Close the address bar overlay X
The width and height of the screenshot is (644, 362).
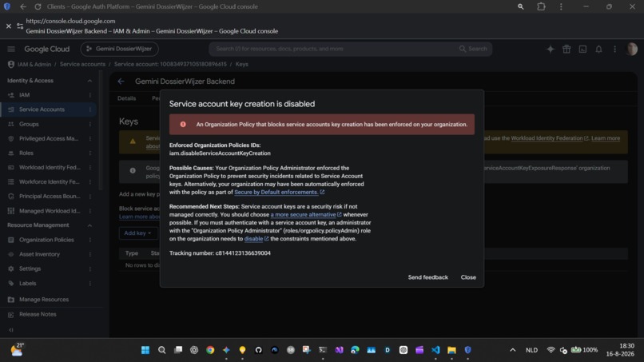click(x=8, y=26)
